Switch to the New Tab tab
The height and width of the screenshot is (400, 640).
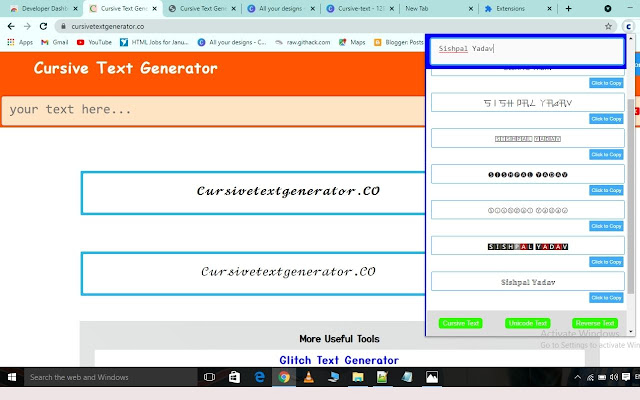click(x=438, y=9)
